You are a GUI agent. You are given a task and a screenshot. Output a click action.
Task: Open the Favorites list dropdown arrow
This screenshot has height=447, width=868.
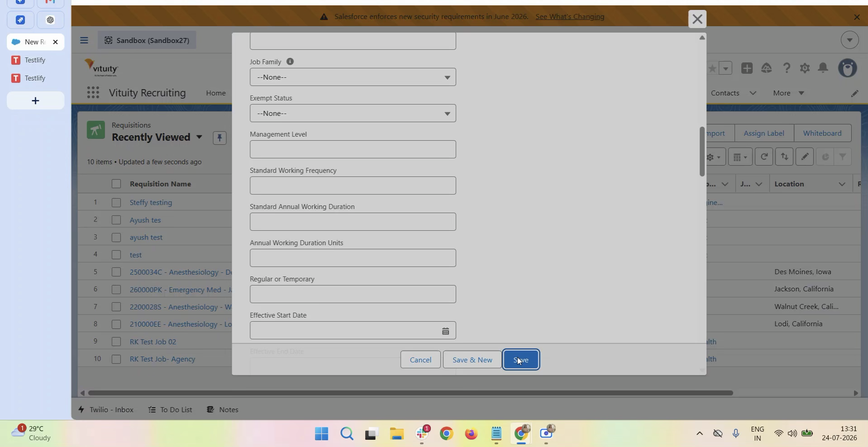[x=725, y=68]
